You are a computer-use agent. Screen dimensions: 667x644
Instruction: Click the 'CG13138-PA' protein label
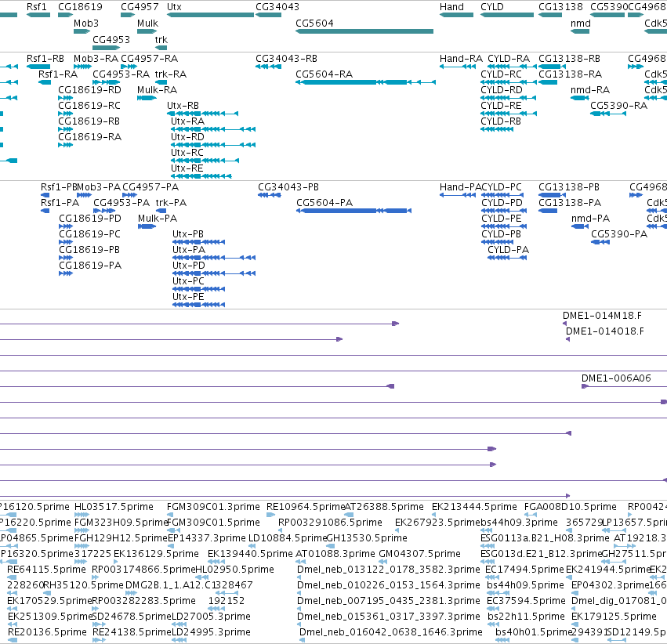570,203
